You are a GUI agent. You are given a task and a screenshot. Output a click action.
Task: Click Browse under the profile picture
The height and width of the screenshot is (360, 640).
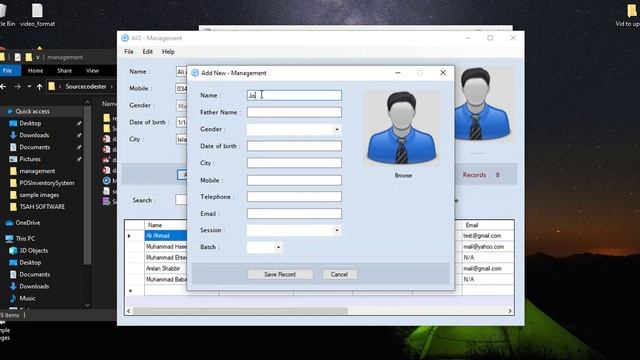tap(403, 176)
